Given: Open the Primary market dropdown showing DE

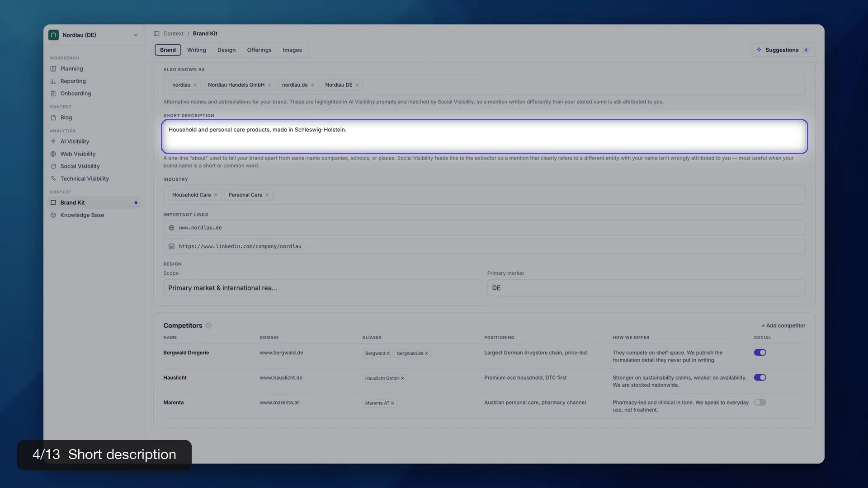Looking at the screenshot, I should point(646,288).
